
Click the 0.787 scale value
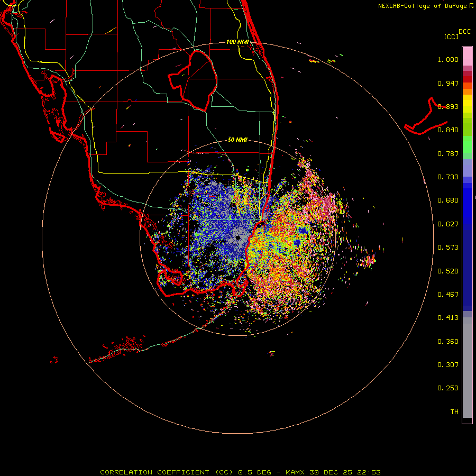[448, 153]
